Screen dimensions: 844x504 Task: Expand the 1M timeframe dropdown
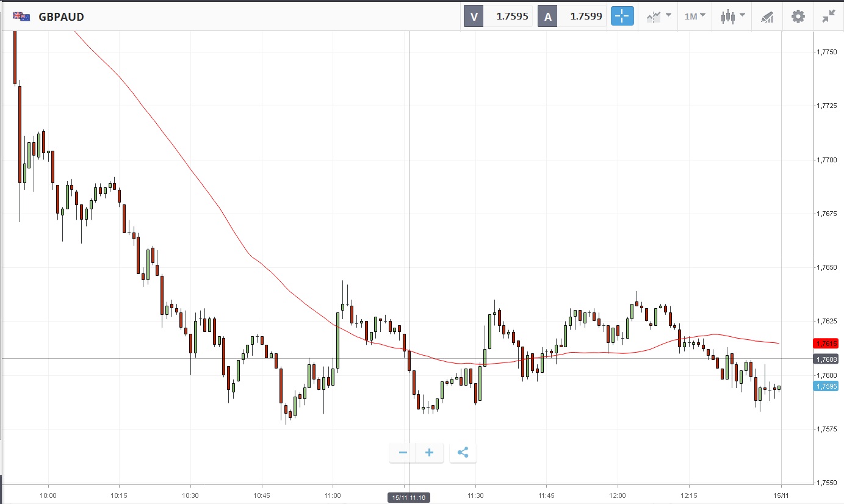(694, 16)
